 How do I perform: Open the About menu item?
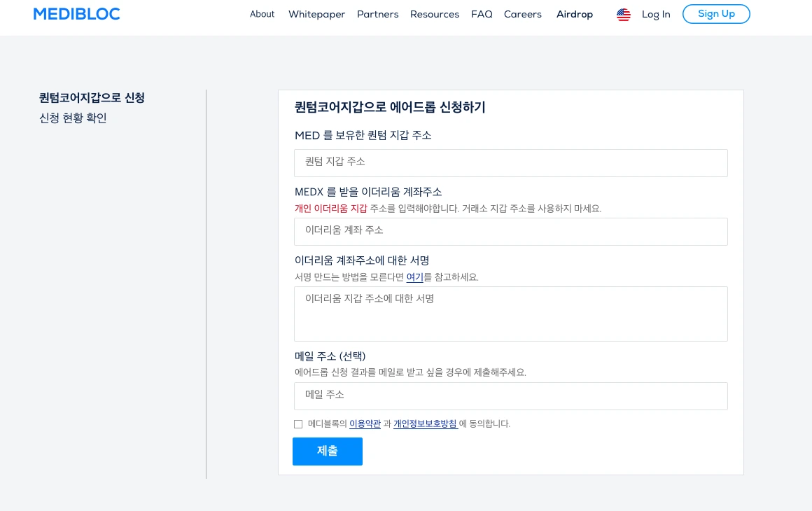tap(262, 15)
